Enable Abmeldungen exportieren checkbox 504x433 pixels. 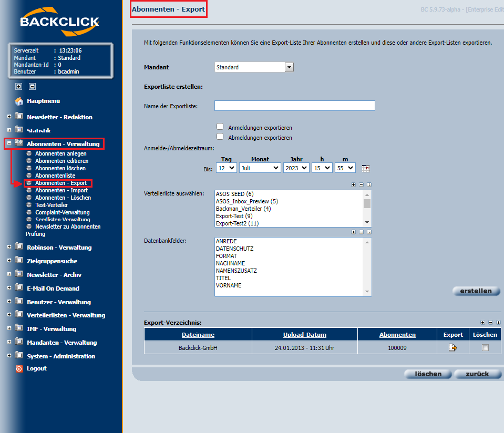(220, 137)
